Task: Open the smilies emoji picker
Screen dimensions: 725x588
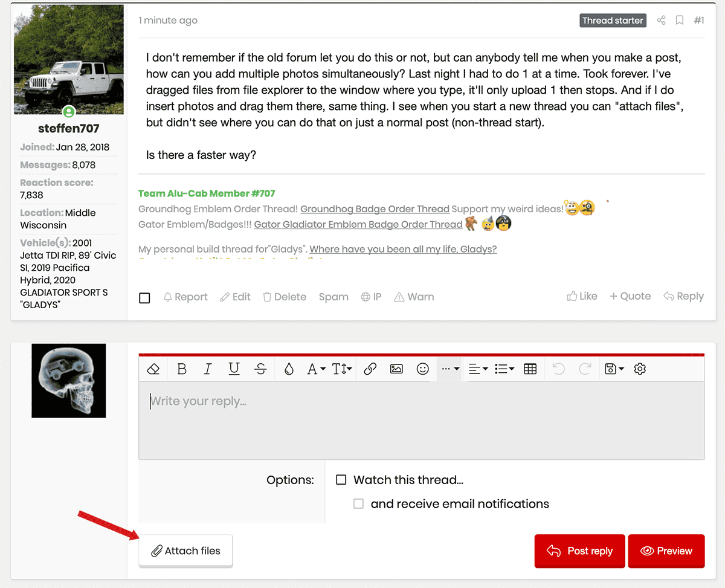Action: (423, 369)
